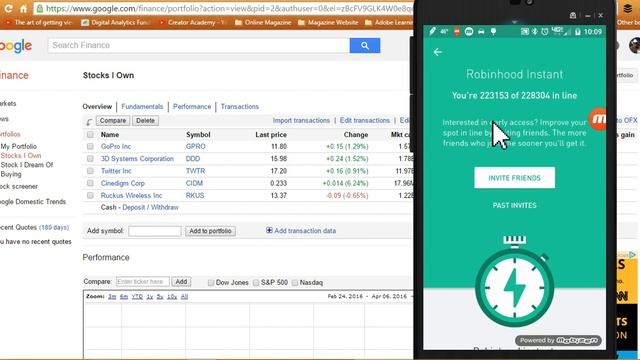Click the Last price column header
The height and width of the screenshot is (360, 640).
coord(271,134)
